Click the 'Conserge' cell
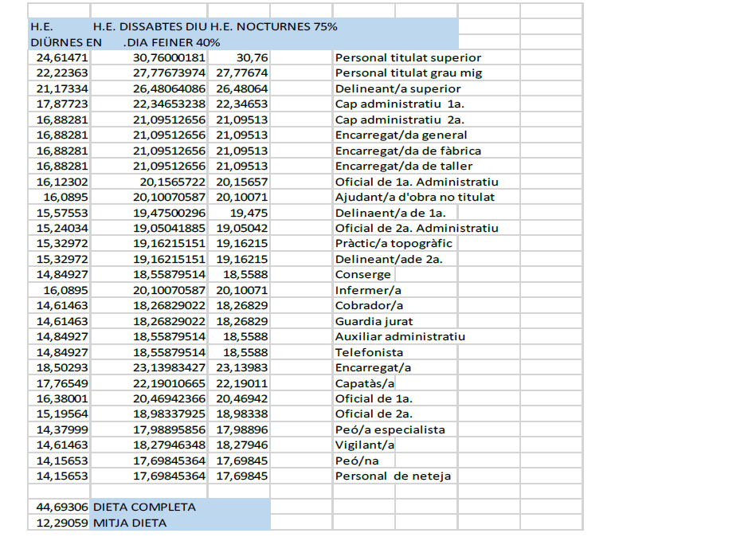This screenshot has width=756, height=537. pos(363,275)
